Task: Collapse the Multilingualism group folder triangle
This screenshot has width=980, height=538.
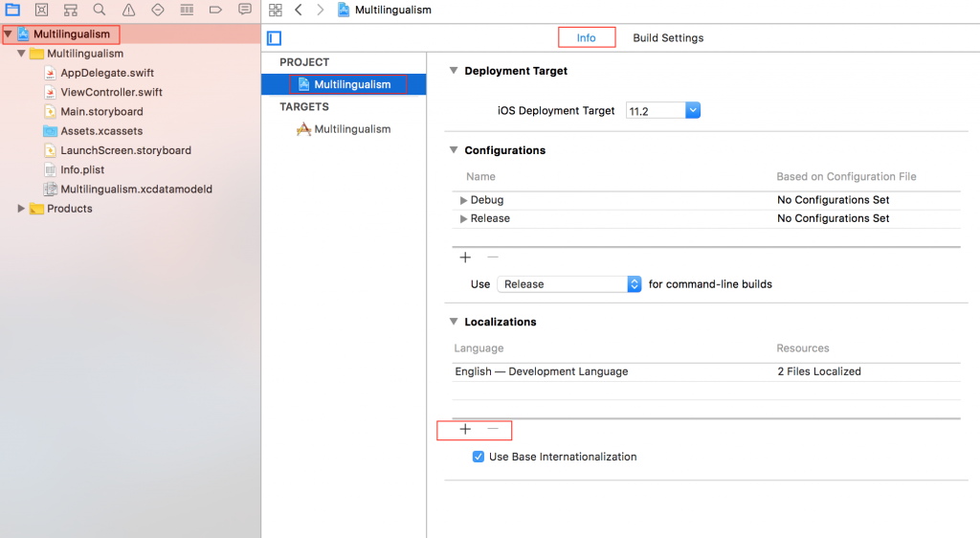Action: [x=21, y=53]
